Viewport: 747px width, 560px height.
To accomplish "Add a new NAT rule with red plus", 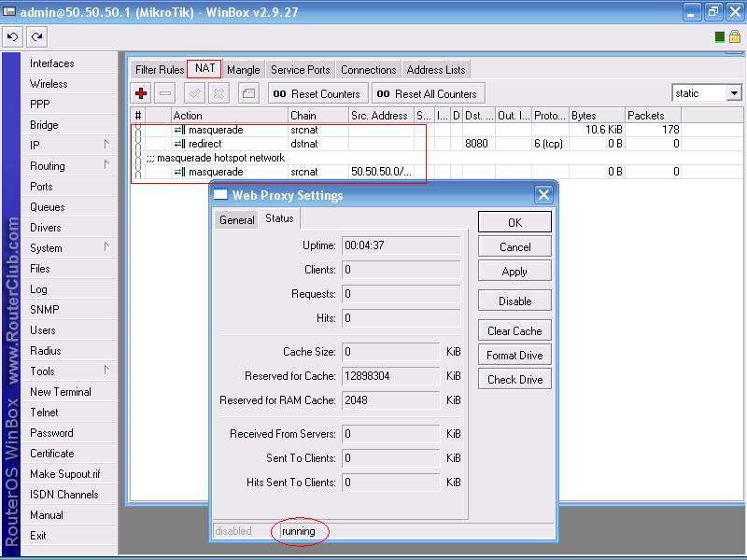I will 141,93.
